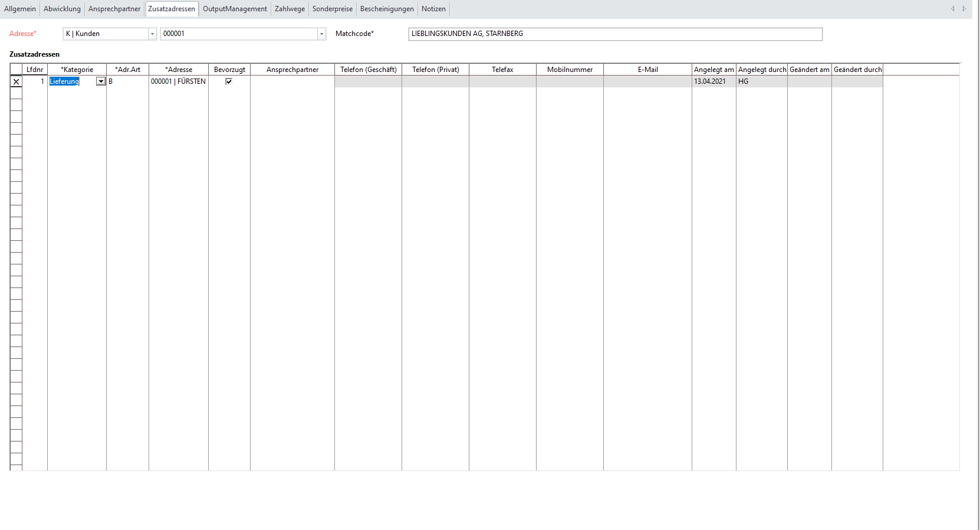The width and height of the screenshot is (980, 530).
Task: Click the Telefon (Geschäft) column header
Action: 368,70
